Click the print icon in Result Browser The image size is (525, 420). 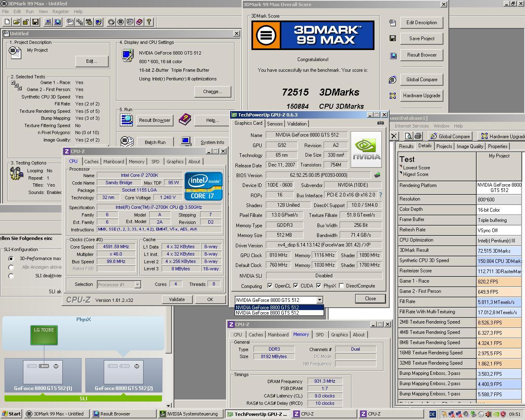[418, 136]
